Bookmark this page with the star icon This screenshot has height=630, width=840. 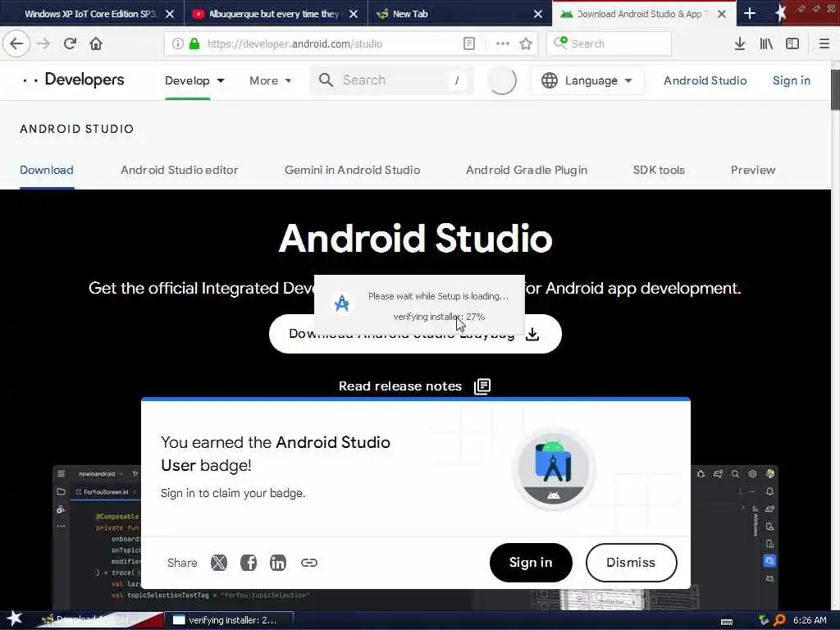(x=526, y=43)
